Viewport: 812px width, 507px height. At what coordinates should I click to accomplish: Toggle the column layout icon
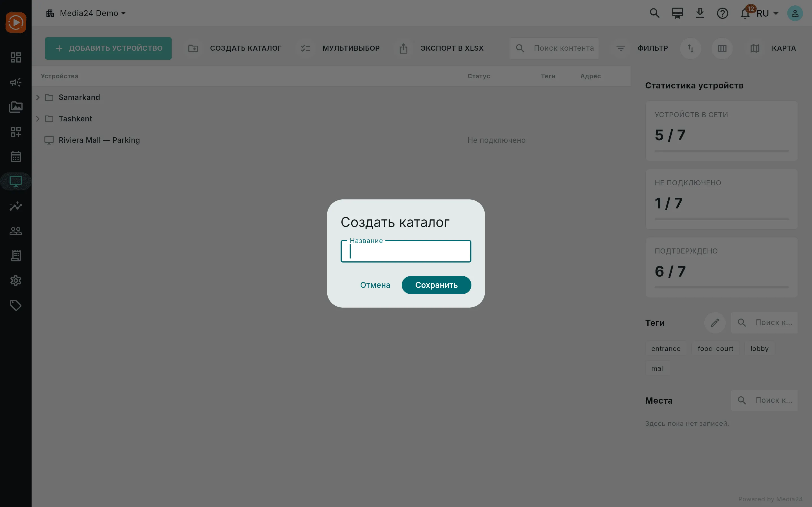pyautogui.click(x=722, y=48)
